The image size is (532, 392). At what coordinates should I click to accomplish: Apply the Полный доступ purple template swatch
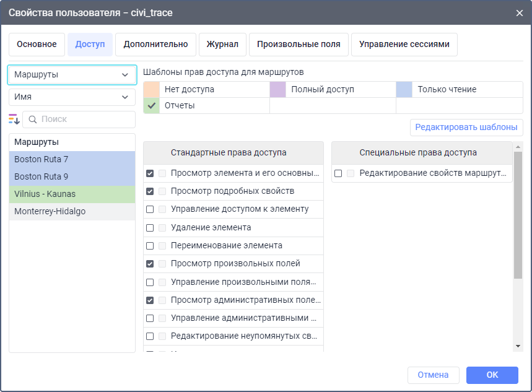coord(277,90)
